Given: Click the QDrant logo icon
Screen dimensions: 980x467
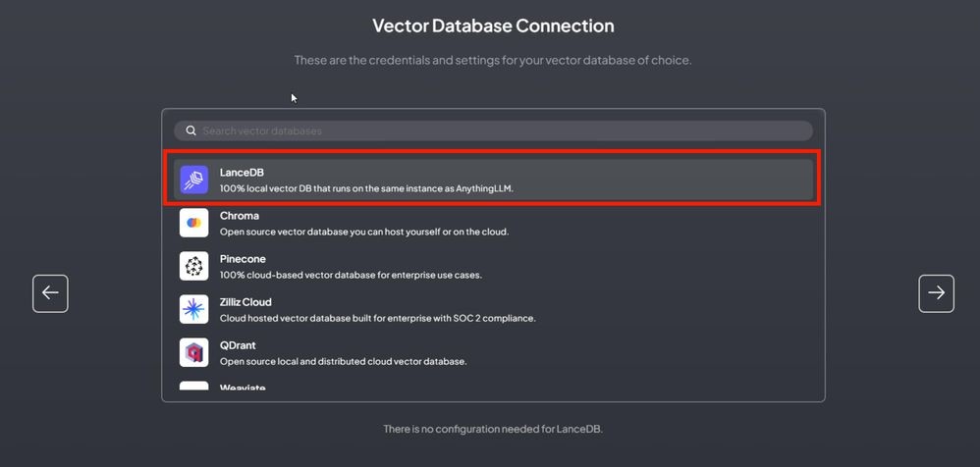Looking at the screenshot, I should (x=193, y=353).
